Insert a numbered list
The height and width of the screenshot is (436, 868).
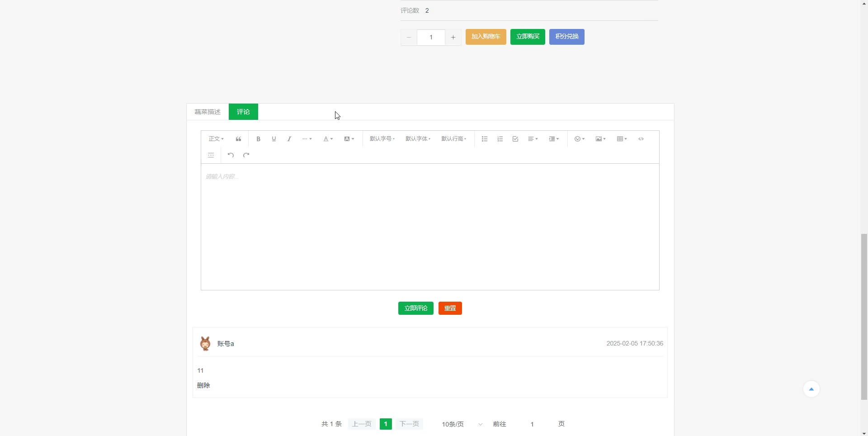pos(500,139)
